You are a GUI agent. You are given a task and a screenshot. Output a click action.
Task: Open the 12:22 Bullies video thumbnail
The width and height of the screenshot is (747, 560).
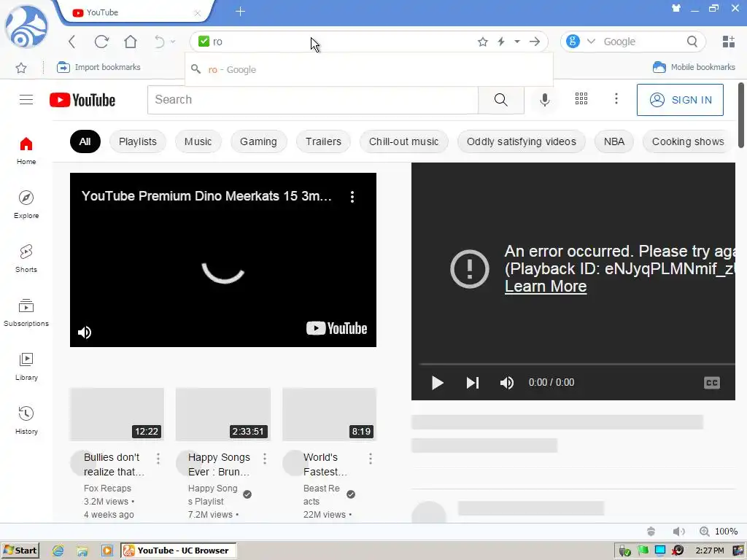tap(117, 414)
